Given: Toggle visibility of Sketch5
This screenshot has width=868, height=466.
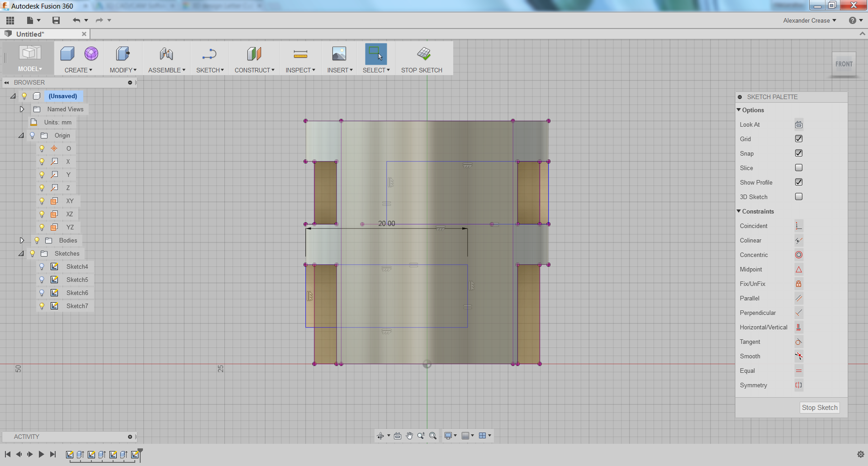Looking at the screenshot, I should [x=42, y=280].
